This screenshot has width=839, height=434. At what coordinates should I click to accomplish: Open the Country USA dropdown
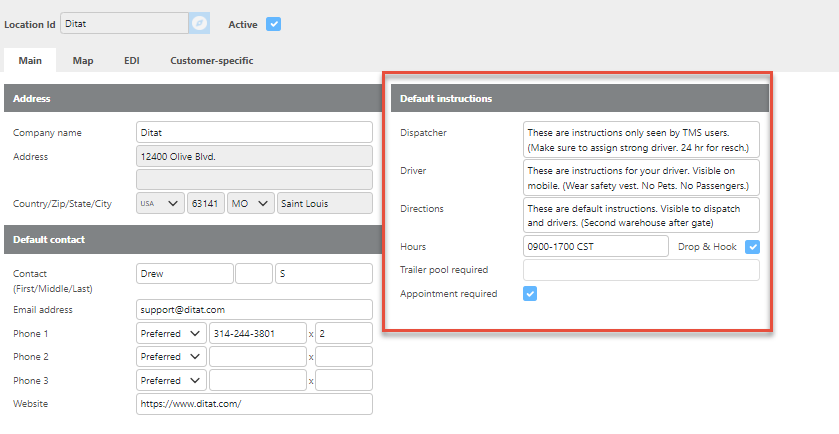pos(160,204)
